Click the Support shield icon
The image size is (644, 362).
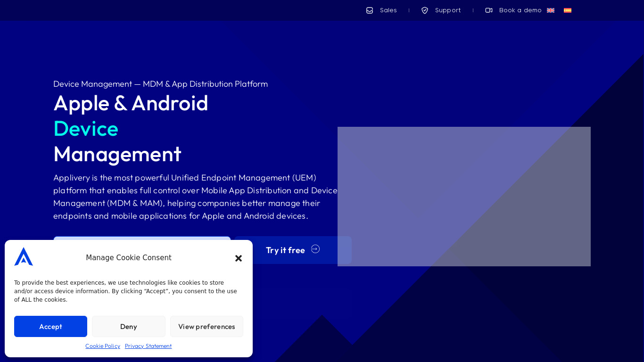pyautogui.click(x=425, y=10)
